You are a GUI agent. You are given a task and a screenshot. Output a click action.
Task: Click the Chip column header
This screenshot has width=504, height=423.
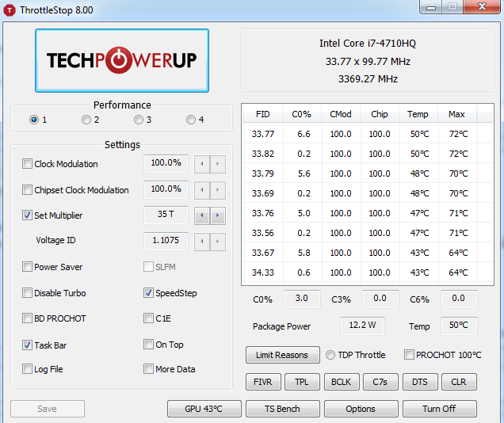pyautogui.click(x=380, y=114)
